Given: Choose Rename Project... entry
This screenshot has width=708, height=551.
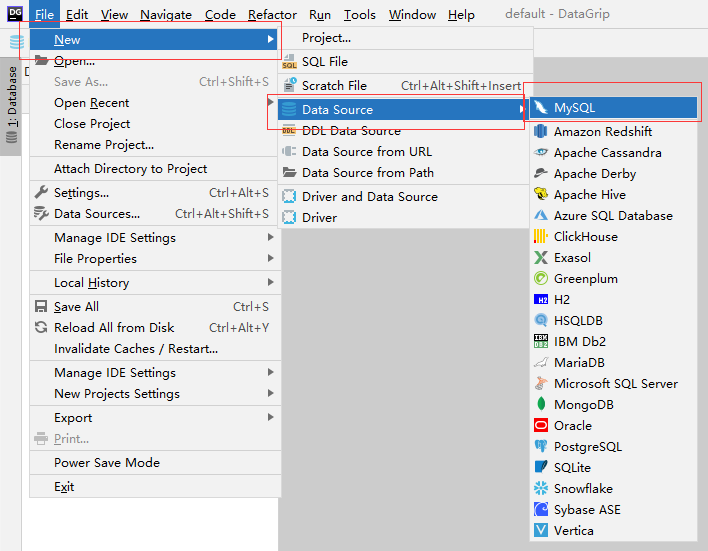Looking at the screenshot, I should tap(154, 145).
